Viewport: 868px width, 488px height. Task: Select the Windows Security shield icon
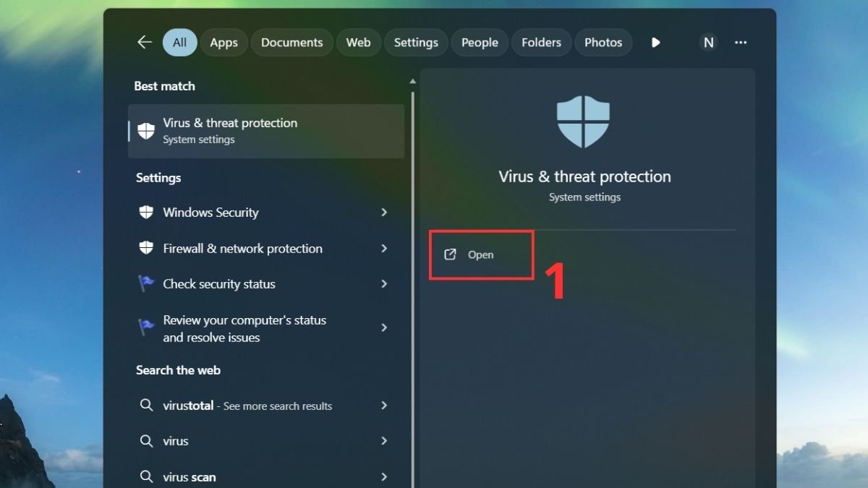point(145,212)
